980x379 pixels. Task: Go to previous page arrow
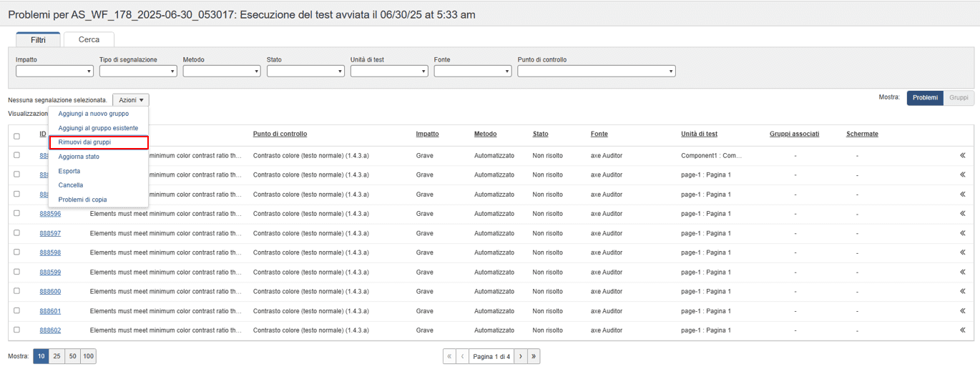click(462, 356)
